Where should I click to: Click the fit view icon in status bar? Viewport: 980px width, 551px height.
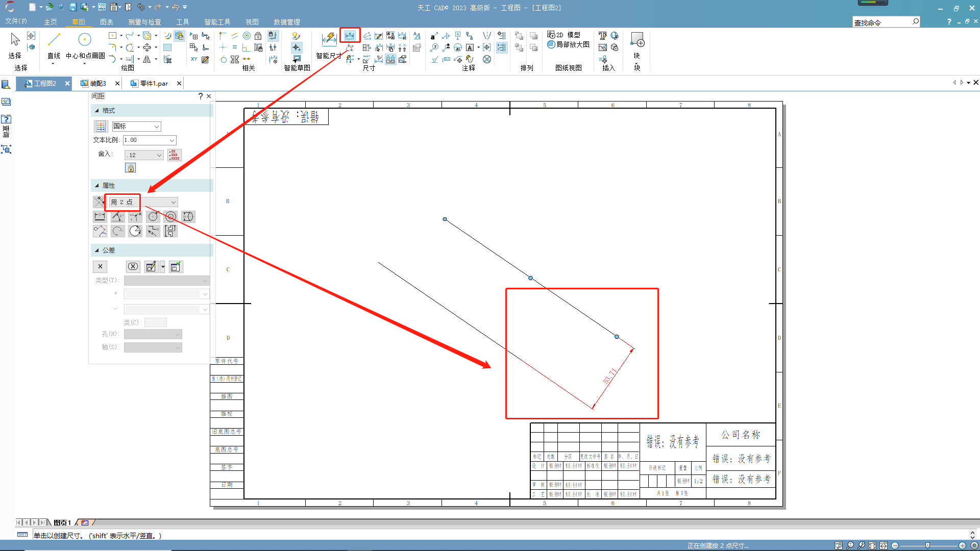[x=872, y=545]
